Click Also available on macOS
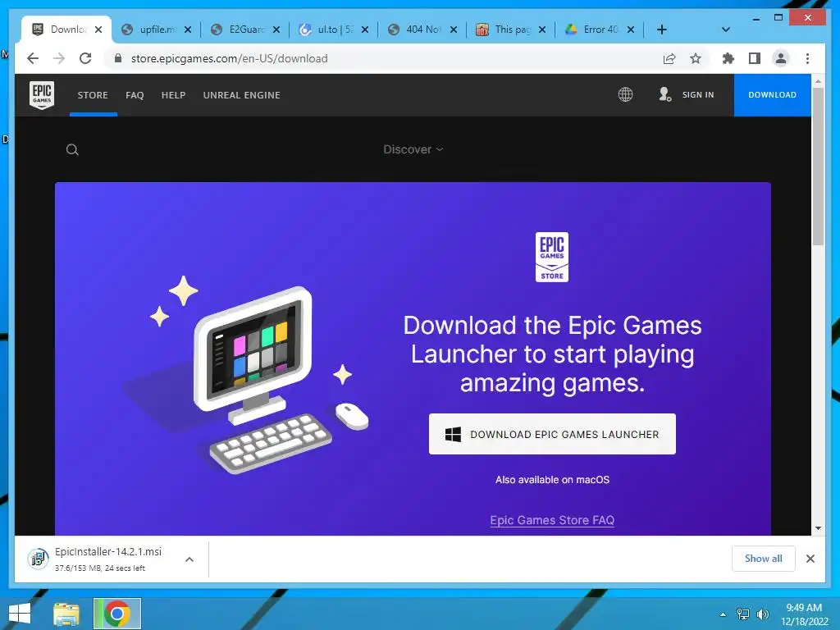The image size is (840, 630). [x=552, y=479]
